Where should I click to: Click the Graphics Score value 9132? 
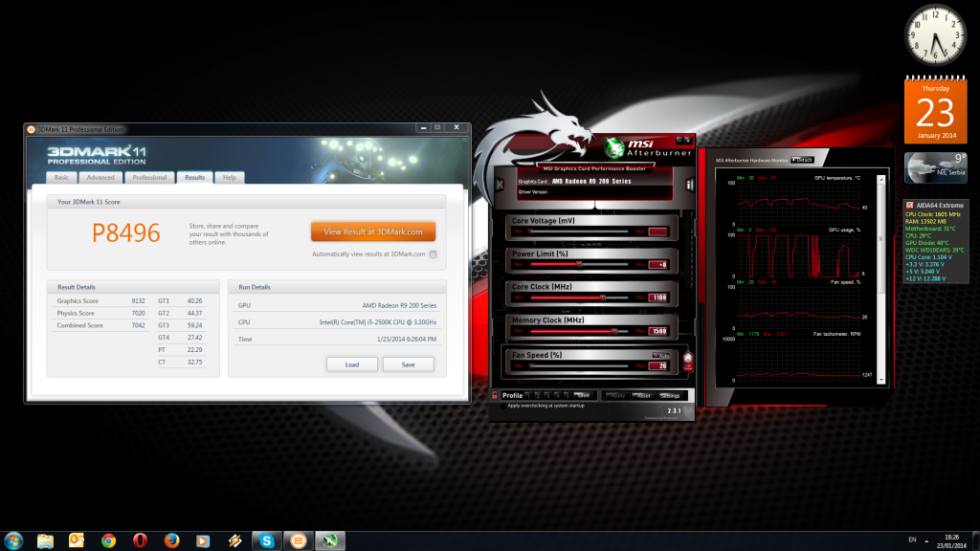coord(138,300)
